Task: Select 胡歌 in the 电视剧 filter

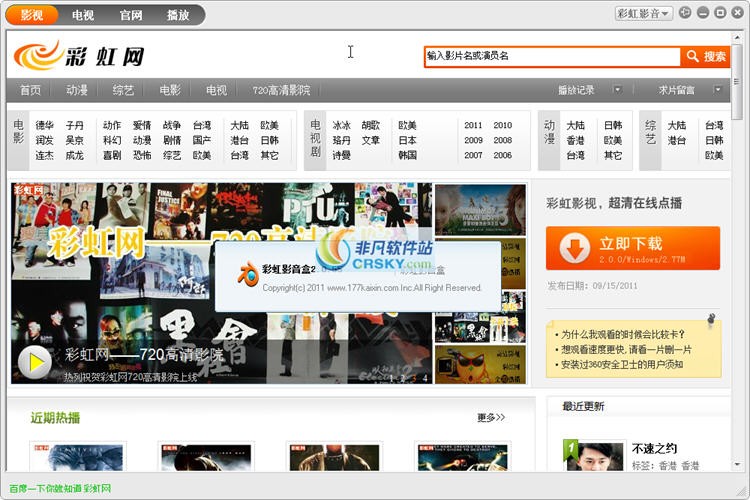Action: pyautogui.click(x=371, y=125)
